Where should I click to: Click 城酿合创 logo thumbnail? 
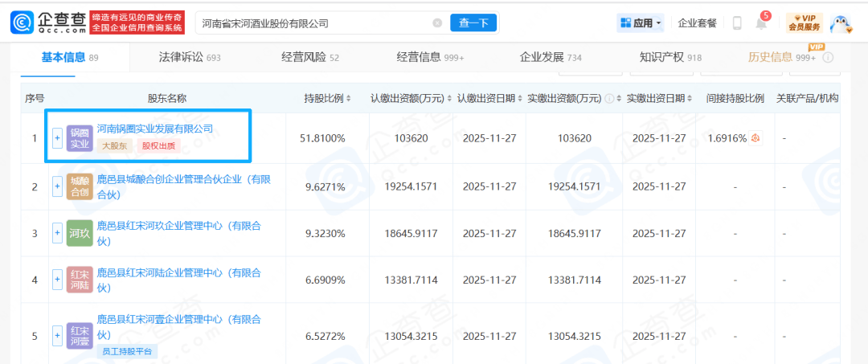pyautogui.click(x=80, y=187)
